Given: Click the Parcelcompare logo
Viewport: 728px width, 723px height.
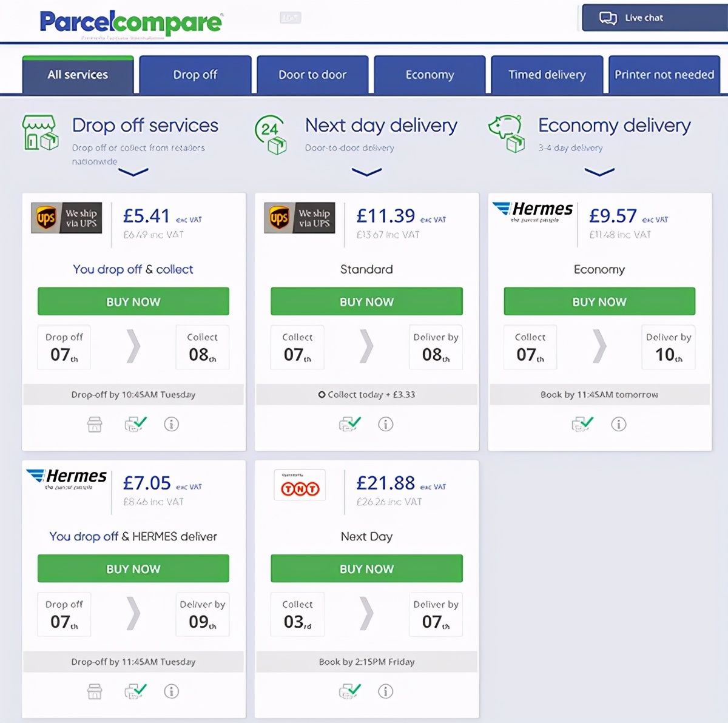Looking at the screenshot, I should coord(131,22).
